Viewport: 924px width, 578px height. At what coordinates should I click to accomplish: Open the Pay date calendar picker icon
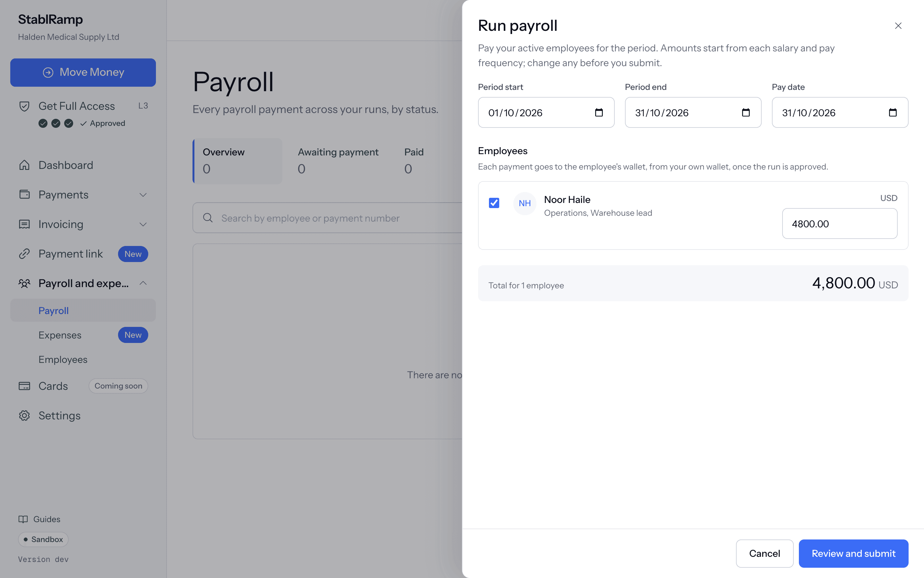892,112
